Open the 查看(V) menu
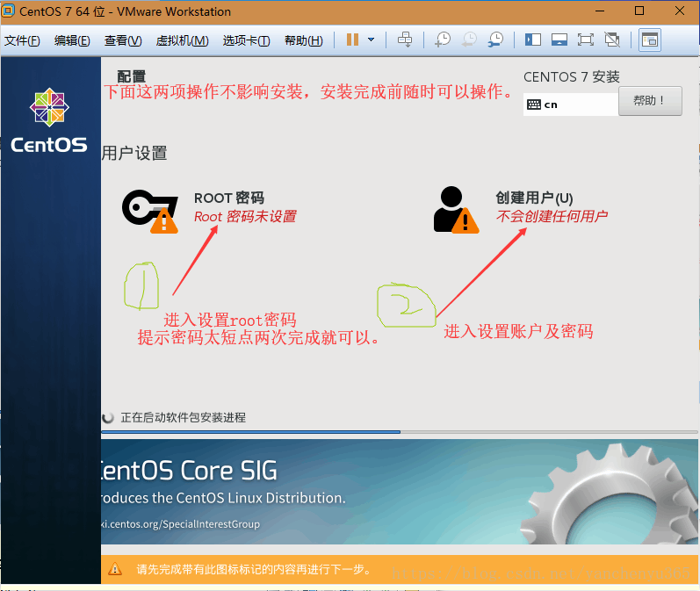The width and height of the screenshot is (700, 591). [x=123, y=40]
